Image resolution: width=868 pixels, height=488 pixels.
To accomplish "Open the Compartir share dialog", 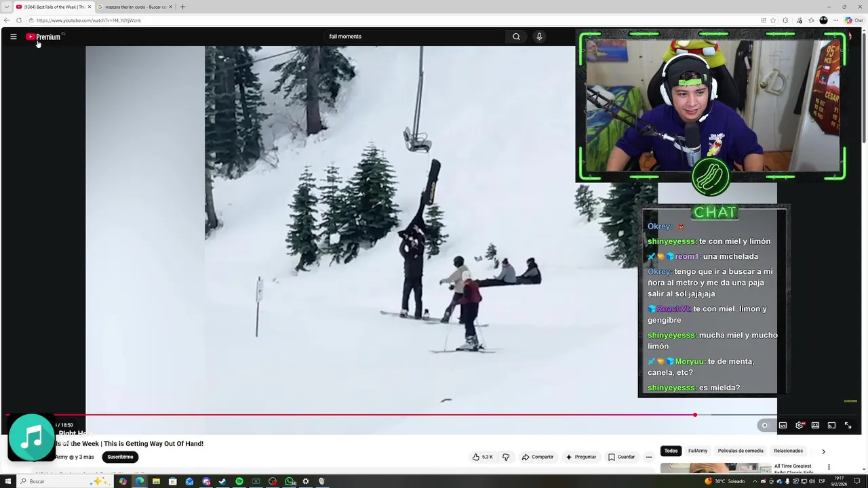I will [x=538, y=457].
